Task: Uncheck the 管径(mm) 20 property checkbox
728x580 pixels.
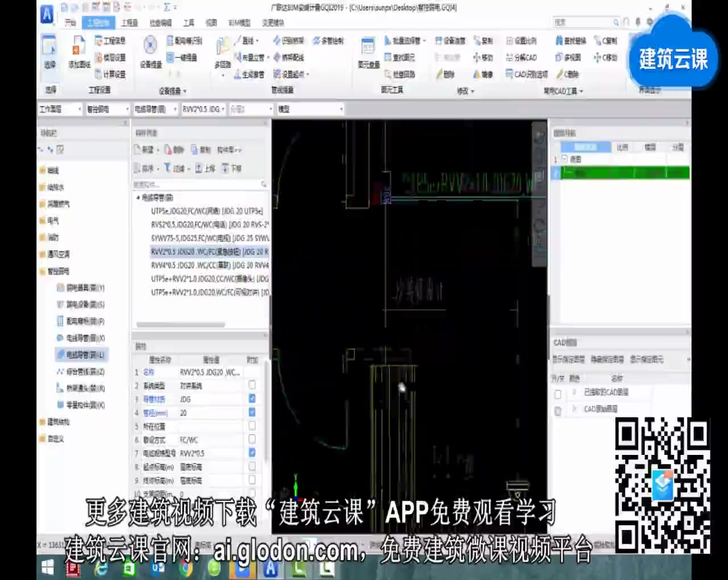Action: (x=252, y=412)
